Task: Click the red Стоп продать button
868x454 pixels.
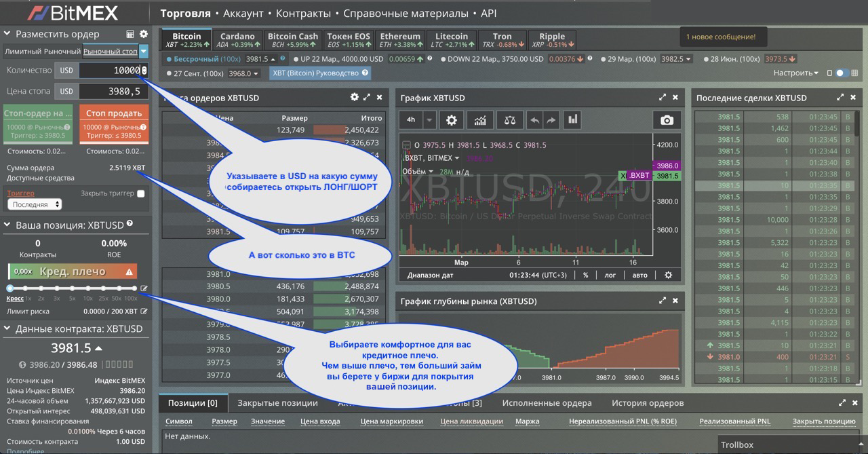Action: tap(114, 120)
